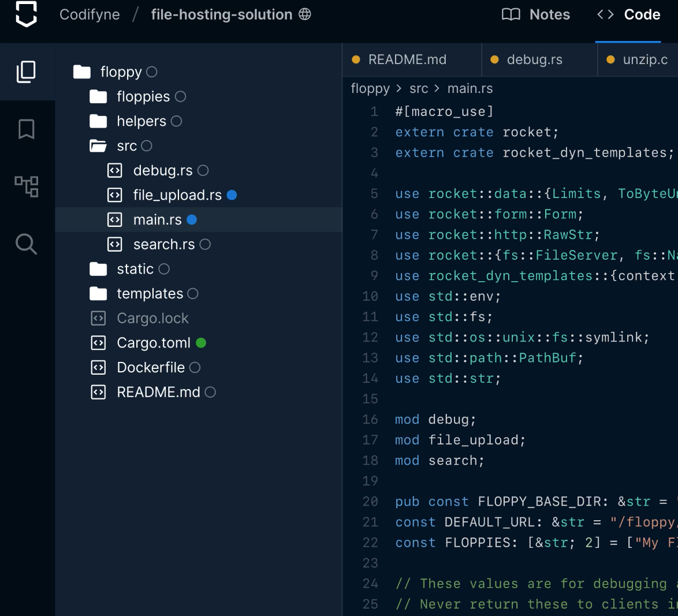
Task: Open search.rs in the file tree
Action: coord(163,245)
